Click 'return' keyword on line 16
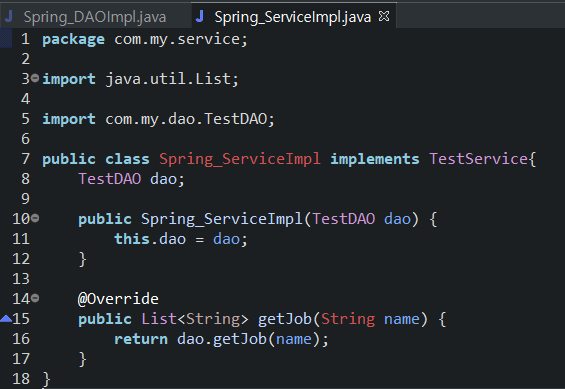This screenshot has height=389, width=565. point(141,339)
